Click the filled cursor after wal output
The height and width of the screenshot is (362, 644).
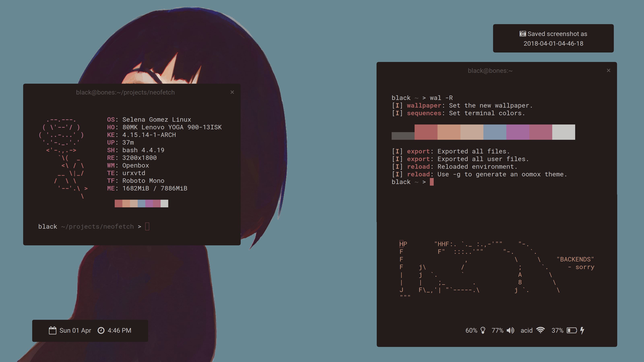pos(431,182)
